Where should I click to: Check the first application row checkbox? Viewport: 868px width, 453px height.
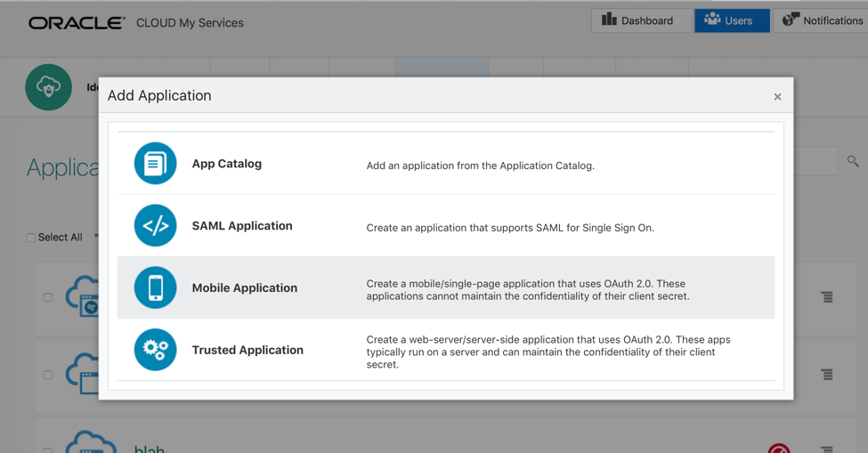[x=48, y=297]
